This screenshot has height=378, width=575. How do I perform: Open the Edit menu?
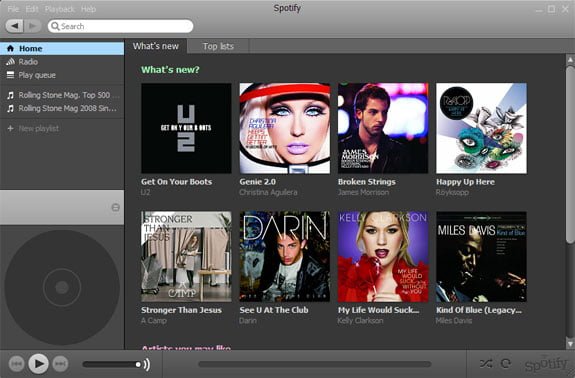click(32, 9)
